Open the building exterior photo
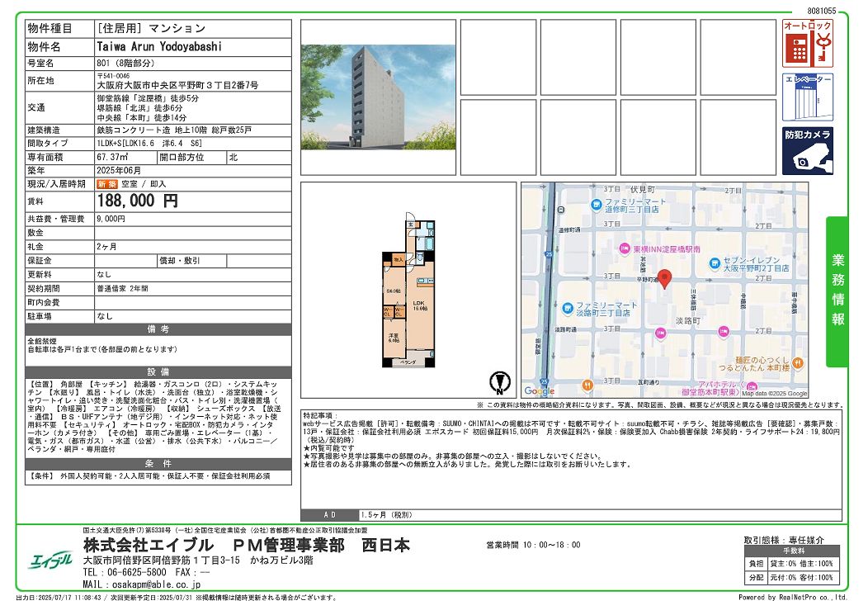This screenshot has width=868, height=610. point(378,97)
